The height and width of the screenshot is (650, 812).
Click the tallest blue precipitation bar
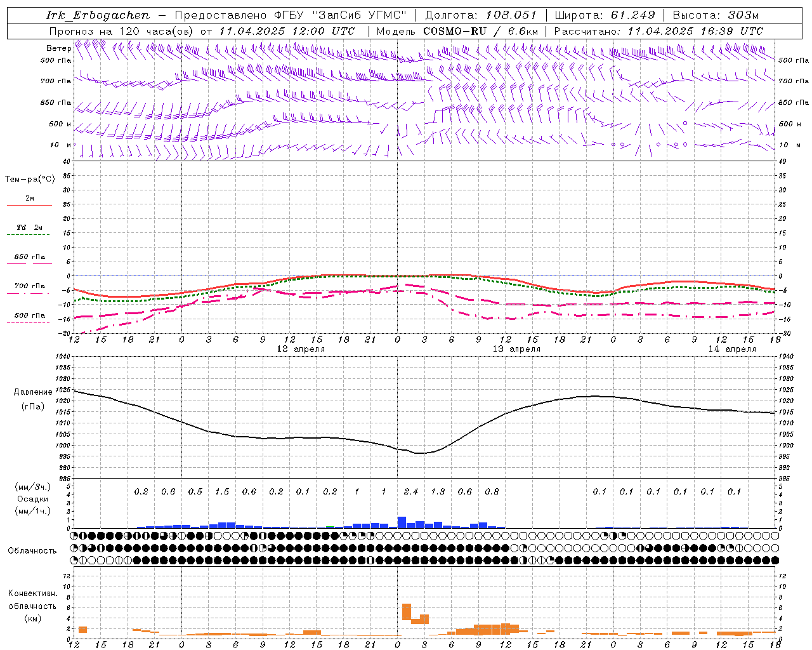pos(402,522)
